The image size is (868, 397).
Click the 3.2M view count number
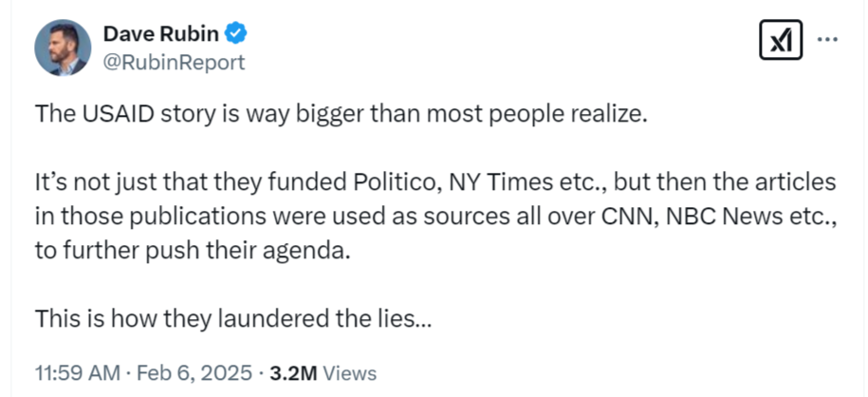tap(294, 373)
